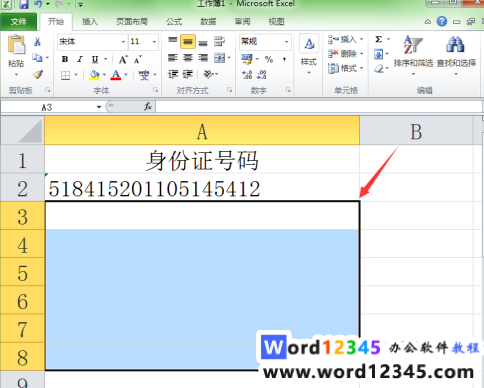Toggle bold formatting

click(65, 59)
